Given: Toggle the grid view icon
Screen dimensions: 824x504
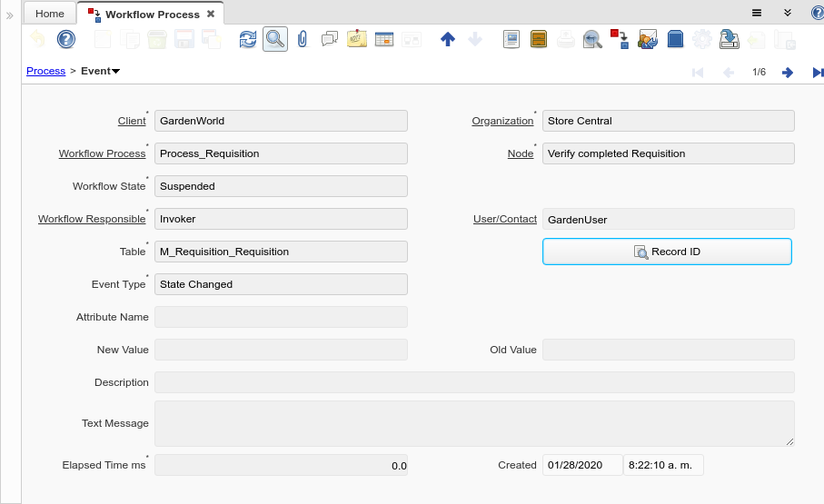Looking at the screenshot, I should 383,39.
